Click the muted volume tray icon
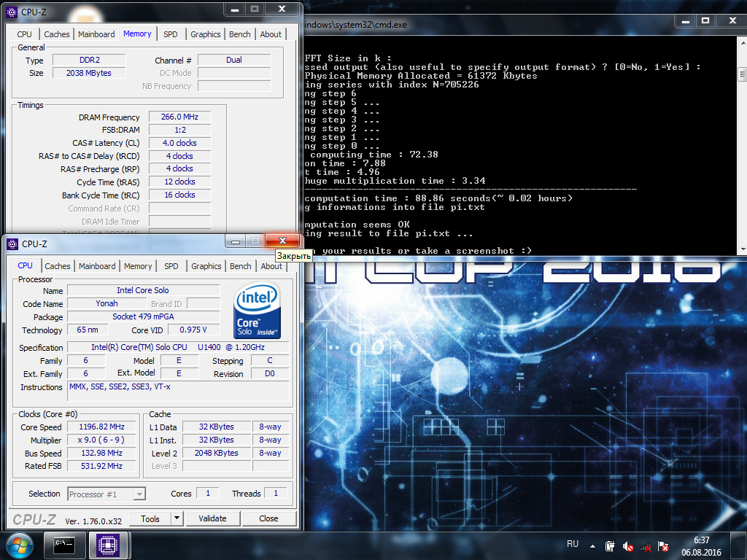Viewport: 747px width, 560px height. (628, 546)
